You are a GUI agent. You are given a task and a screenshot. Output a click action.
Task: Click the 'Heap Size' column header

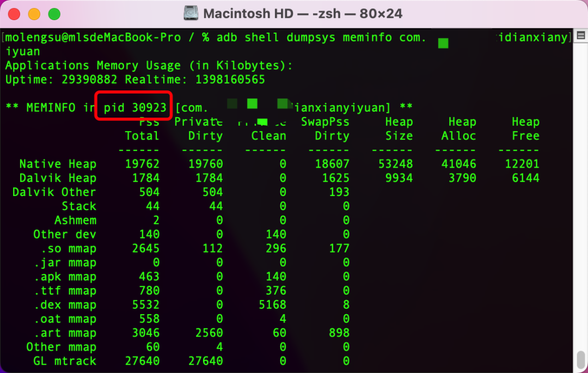(399, 129)
